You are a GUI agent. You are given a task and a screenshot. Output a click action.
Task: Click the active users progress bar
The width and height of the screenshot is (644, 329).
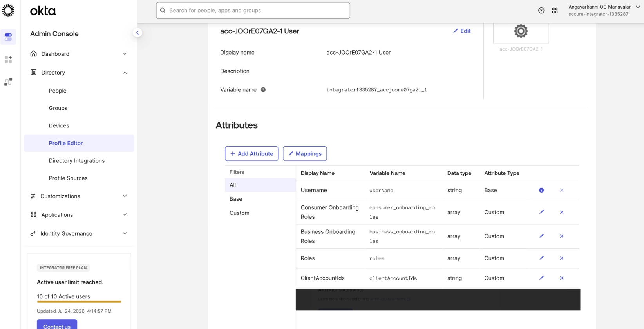[79, 302]
